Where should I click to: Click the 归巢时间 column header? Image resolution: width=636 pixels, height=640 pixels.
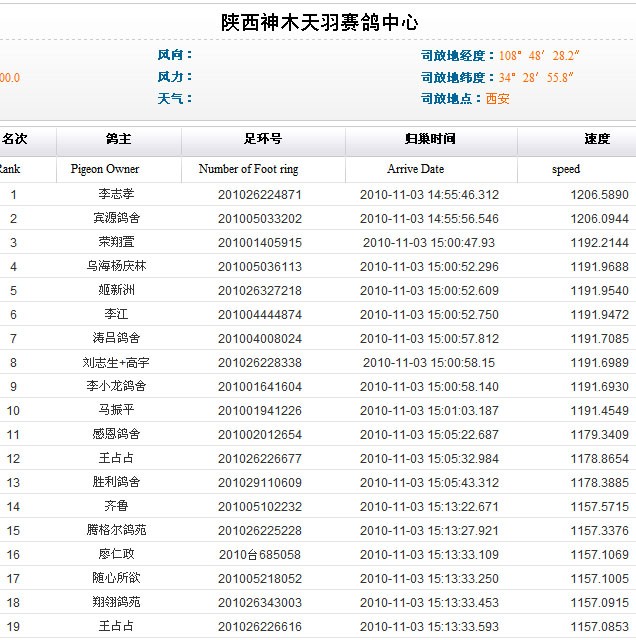pyautogui.click(x=430, y=140)
